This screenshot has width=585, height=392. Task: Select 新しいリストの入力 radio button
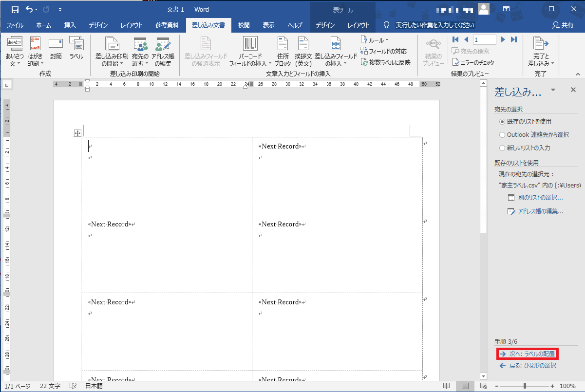[502, 148]
